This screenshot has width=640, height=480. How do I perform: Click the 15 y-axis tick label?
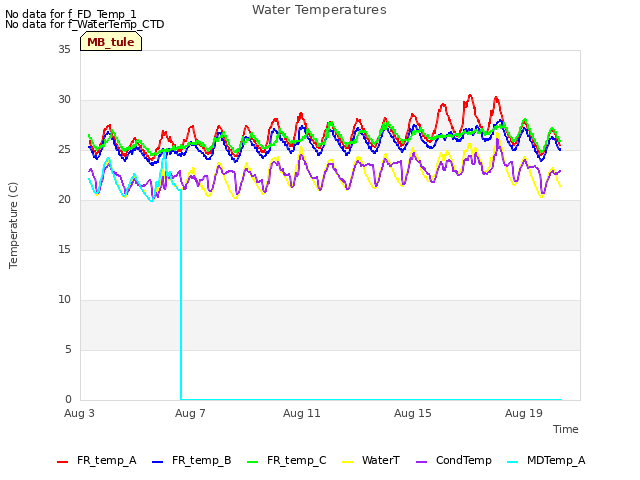pos(64,250)
